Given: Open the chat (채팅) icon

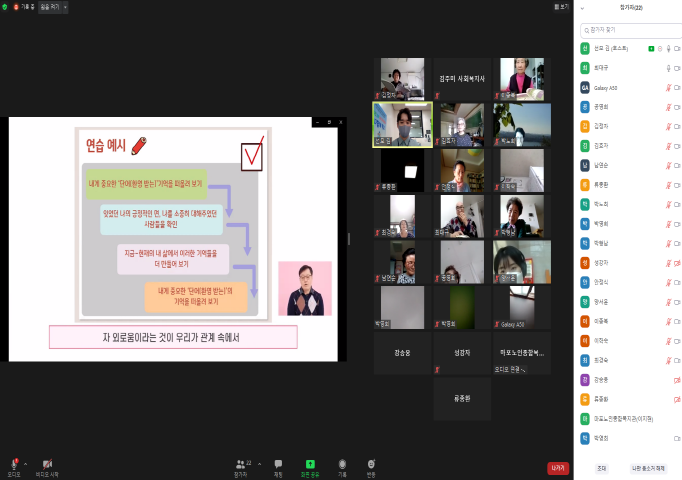Looking at the screenshot, I should (278, 464).
